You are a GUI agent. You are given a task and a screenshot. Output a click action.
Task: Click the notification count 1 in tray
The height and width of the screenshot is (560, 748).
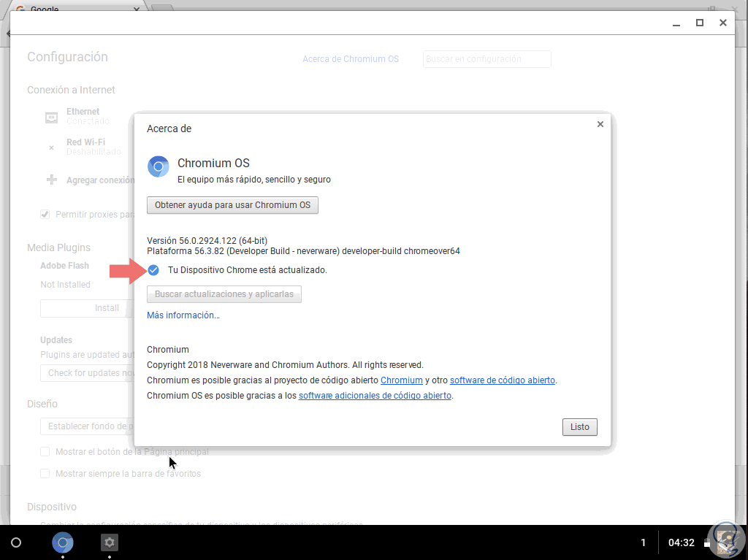click(x=643, y=542)
